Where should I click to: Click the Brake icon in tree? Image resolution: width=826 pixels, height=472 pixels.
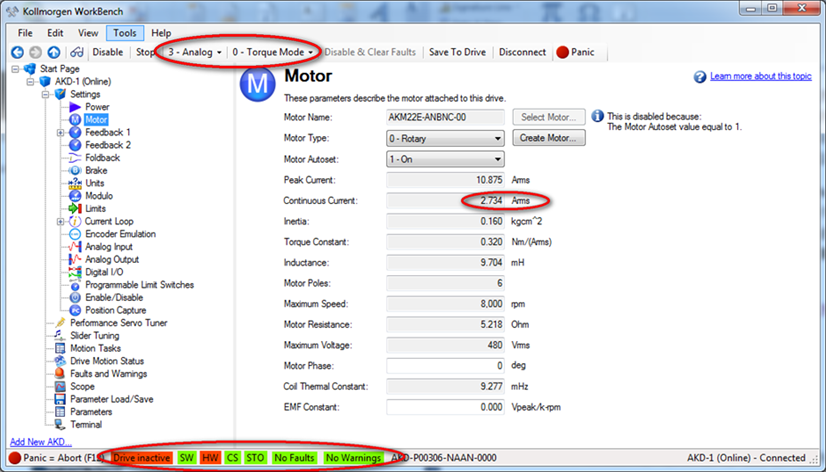(x=75, y=170)
